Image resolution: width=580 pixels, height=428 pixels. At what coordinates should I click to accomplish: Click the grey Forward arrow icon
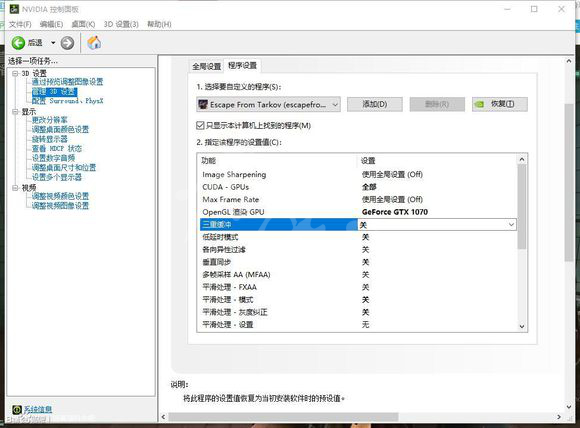click(x=67, y=43)
